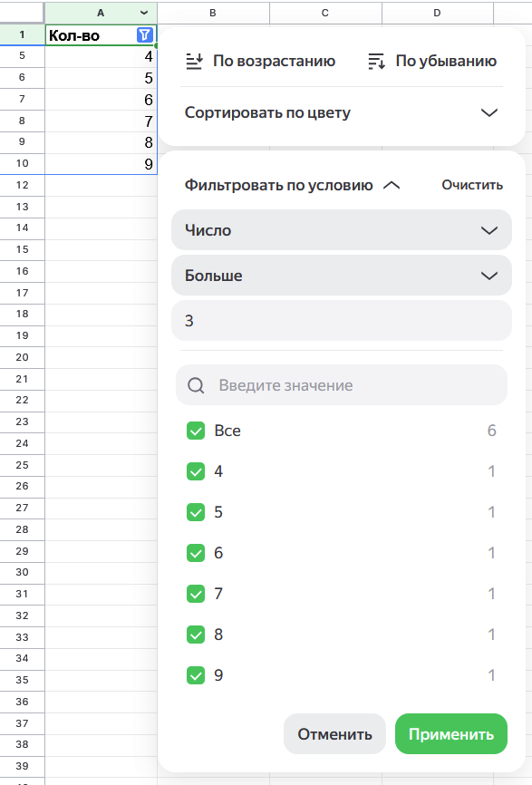Click the green 'Применить' button
This screenshot has width=532, height=785.
pyautogui.click(x=451, y=734)
